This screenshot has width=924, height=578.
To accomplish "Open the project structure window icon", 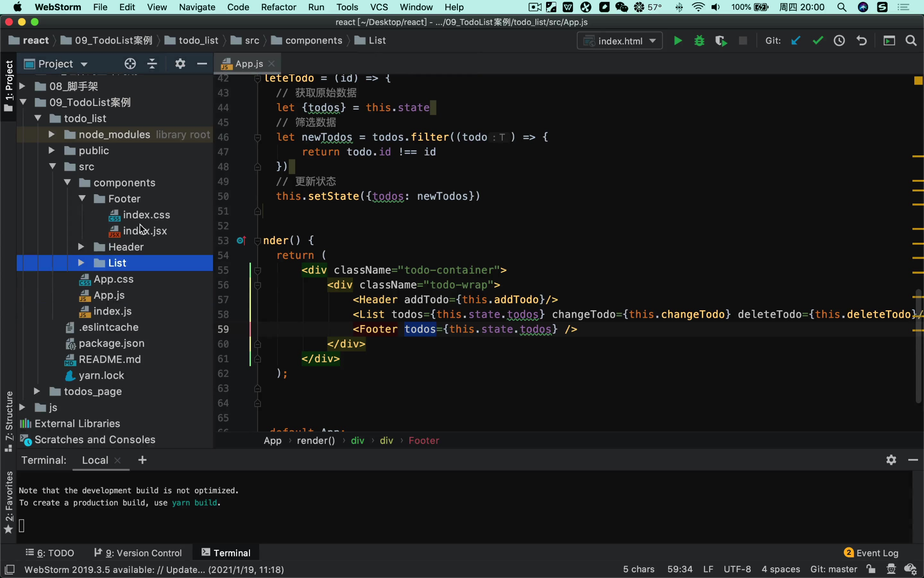I will click(889, 41).
